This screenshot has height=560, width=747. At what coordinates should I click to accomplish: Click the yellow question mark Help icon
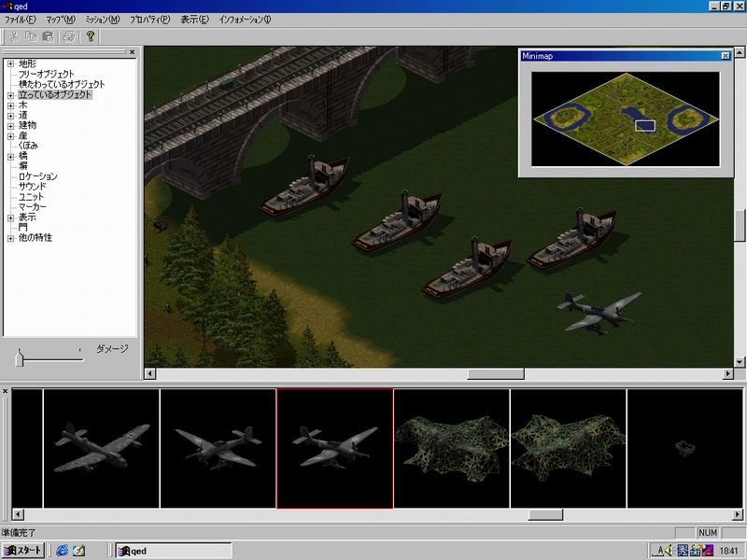coord(91,36)
